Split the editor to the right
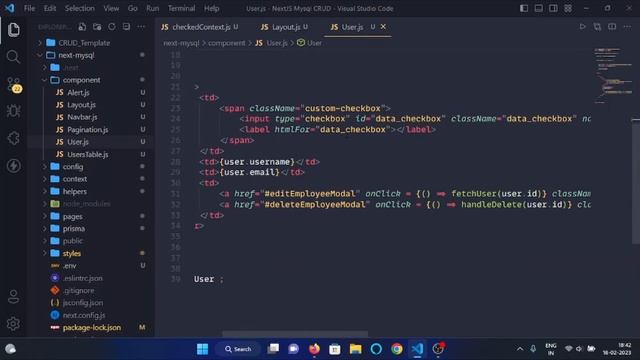Image resolution: width=640 pixels, height=360 pixels. [x=612, y=27]
